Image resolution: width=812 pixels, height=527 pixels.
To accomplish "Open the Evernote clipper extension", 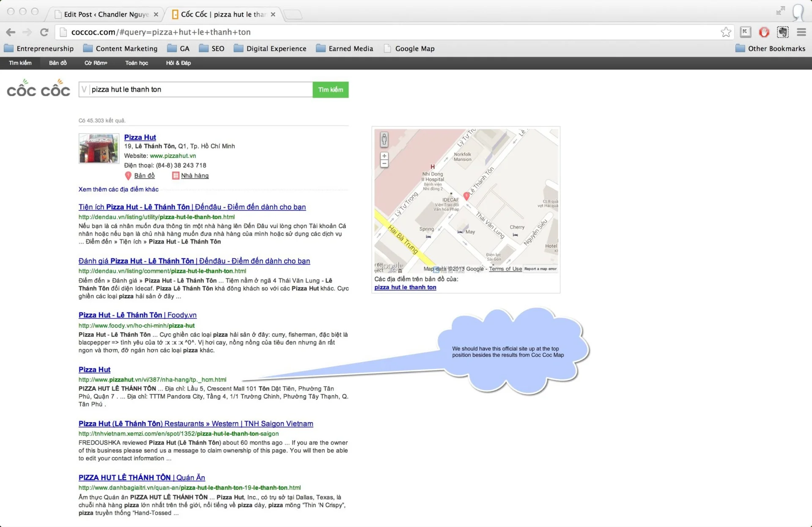I will coord(782,32).
